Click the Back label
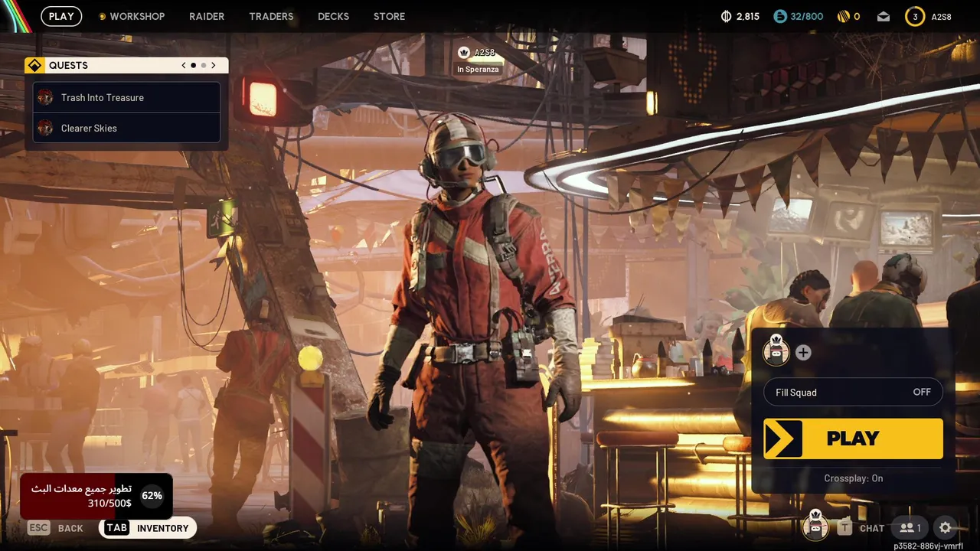The width and height of the screenshot is (980, 551). point(70,528)
